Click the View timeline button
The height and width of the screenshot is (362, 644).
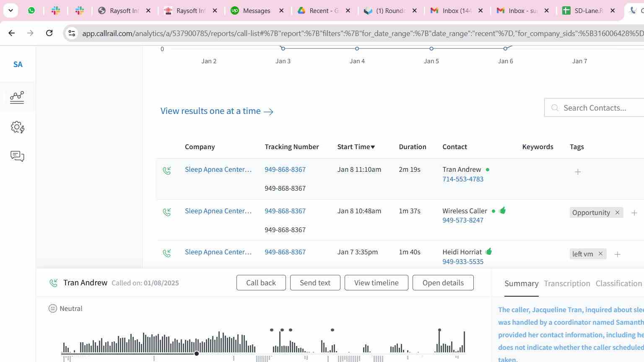376,283
